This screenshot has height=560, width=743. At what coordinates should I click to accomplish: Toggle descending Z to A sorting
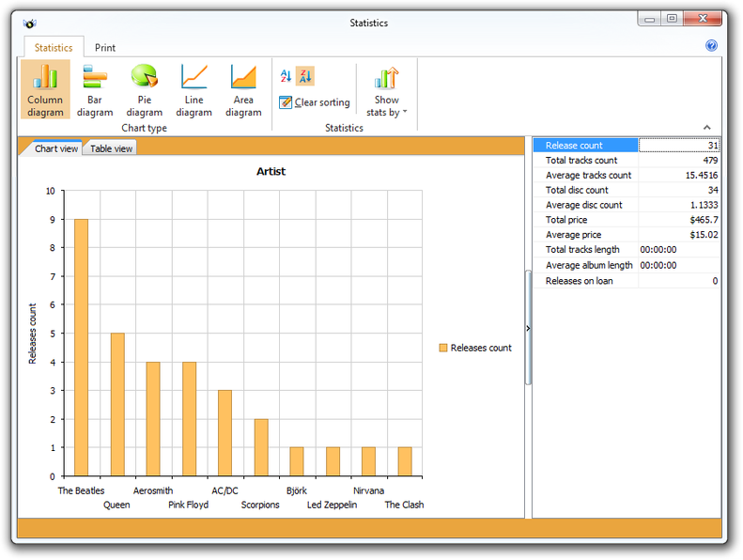[x=305, y=76]
